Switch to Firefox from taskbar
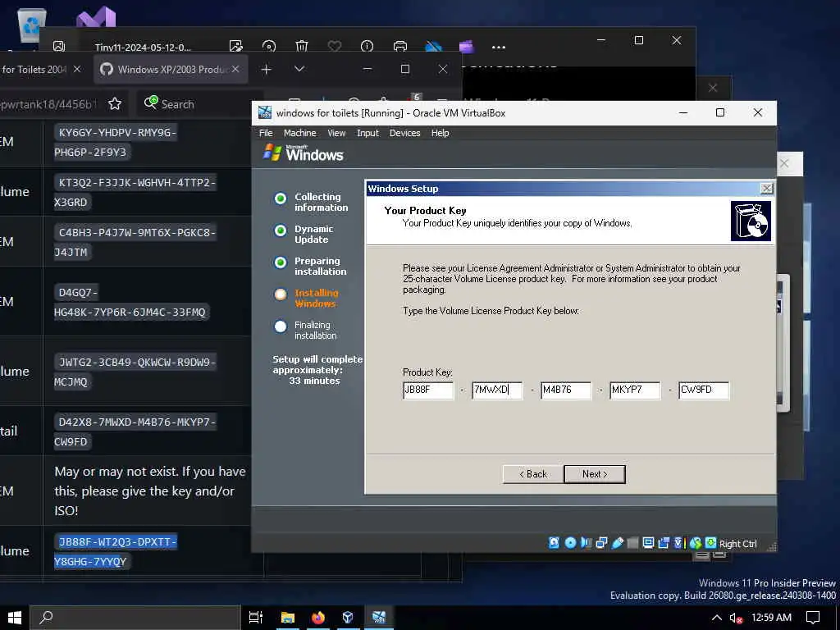 click(318, 618)
